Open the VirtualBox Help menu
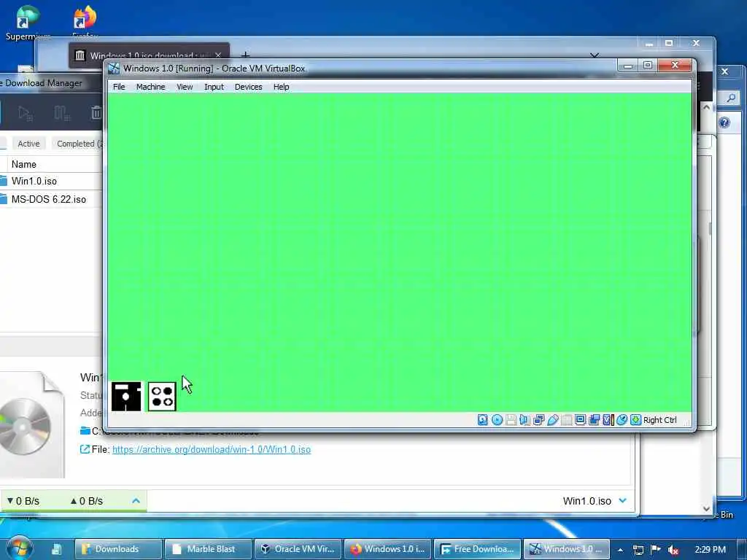 pyautogui.click(x=281, y=87)
